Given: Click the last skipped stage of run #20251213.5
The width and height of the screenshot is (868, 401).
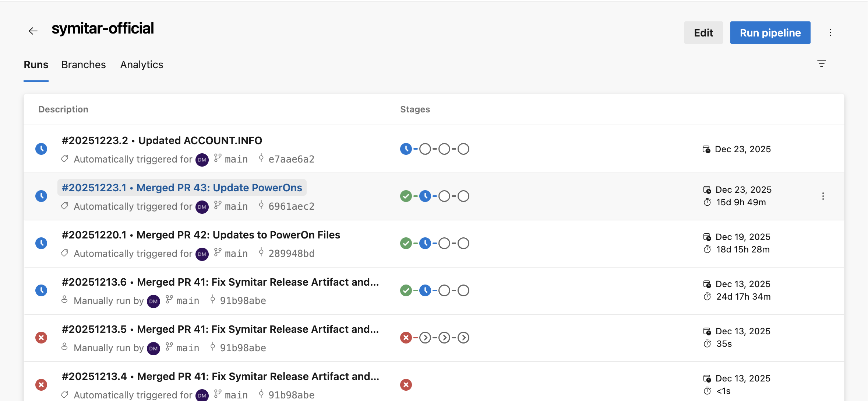Looking at the screenshot, I should click(463, 338).
